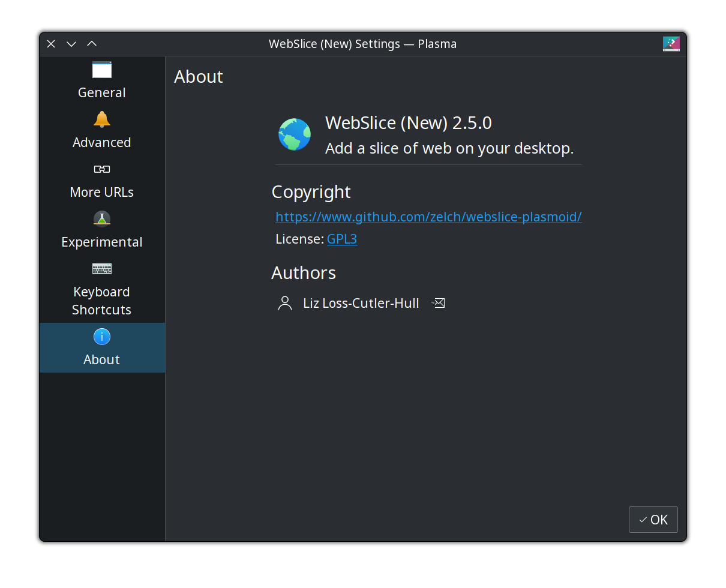The width and height of the screenshot is (726, 588).
Task: Email author Liz Loss-Cutler-Hull via envelope icon
Action: click(x=439, y=303)
